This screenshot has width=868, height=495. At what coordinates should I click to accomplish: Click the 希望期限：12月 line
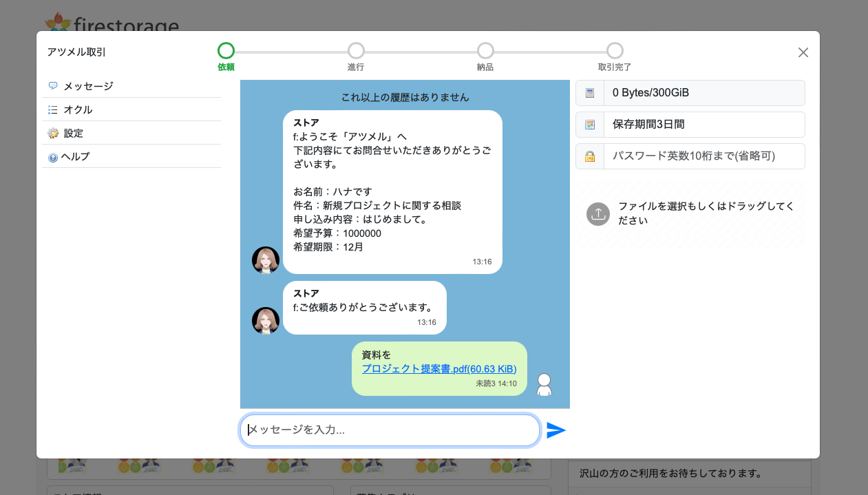coord(328,247)
